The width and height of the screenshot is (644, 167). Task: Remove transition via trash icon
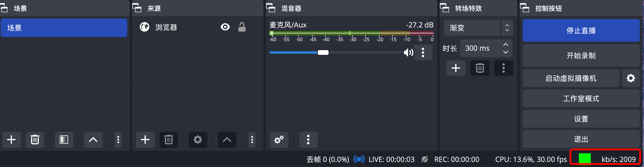click(480, 68)
